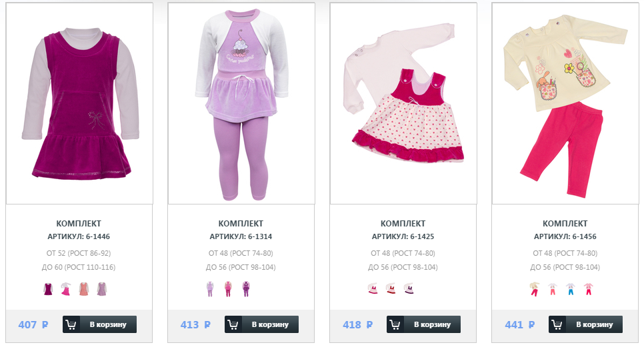Screen dimensions: 644x349
Task: Open the lilac cupcake outfit product image
Action: point(241,103)
